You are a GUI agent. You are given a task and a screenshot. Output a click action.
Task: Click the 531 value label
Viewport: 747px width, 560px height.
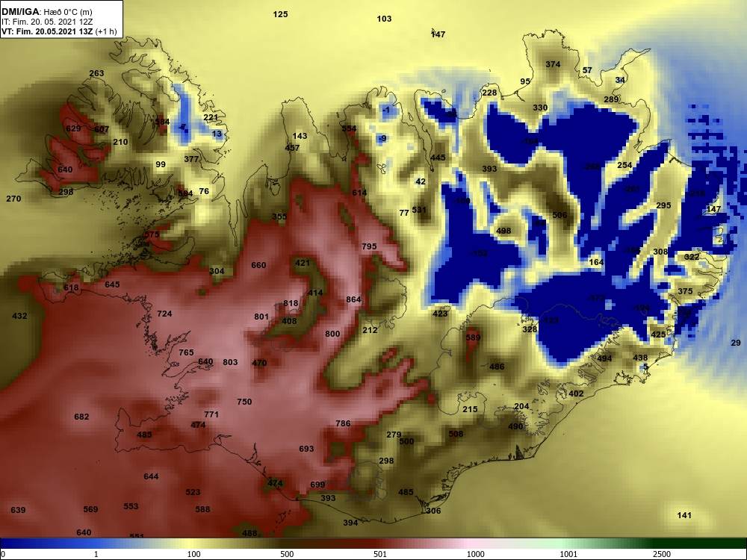point(419,210)
